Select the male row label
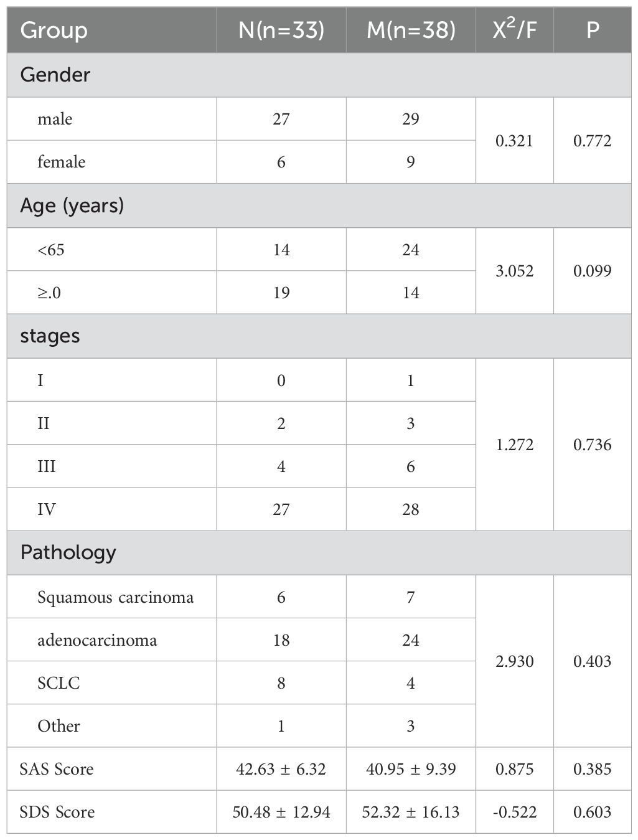 55,119
